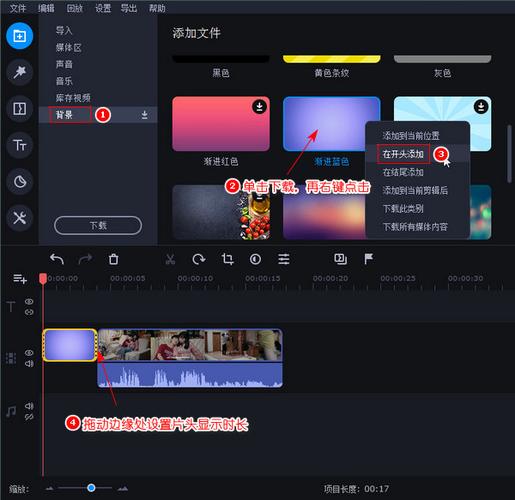
Task: Choose 下载此类别 in context menu
Action: pyautogui.click(x=418, y=209)
